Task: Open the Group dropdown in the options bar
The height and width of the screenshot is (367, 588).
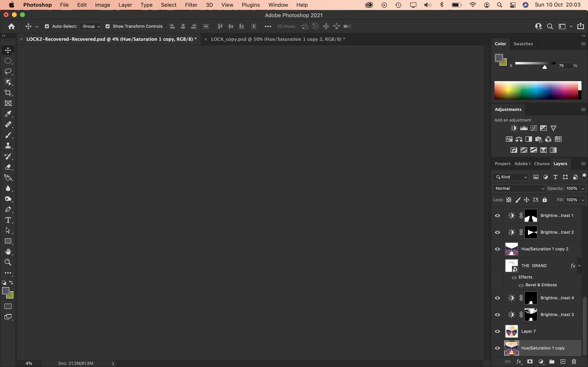Action: tap(91, 26)
